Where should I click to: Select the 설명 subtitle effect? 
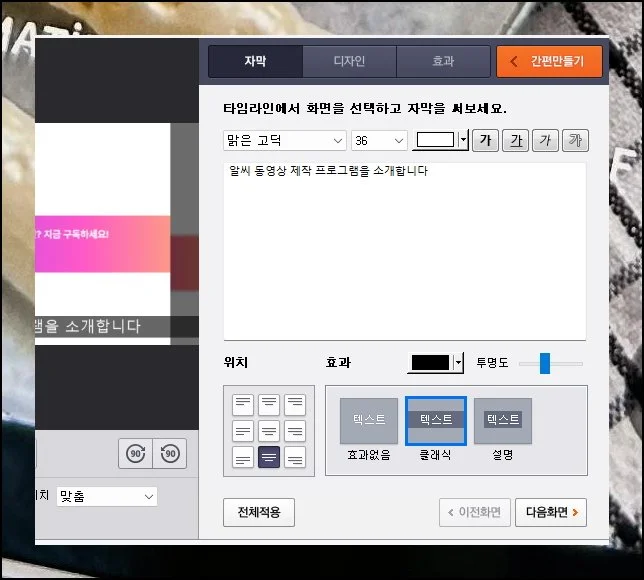(502, 422)
